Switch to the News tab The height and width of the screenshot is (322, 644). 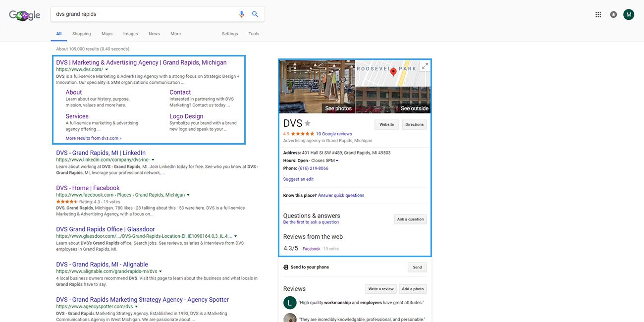[154, 34]
